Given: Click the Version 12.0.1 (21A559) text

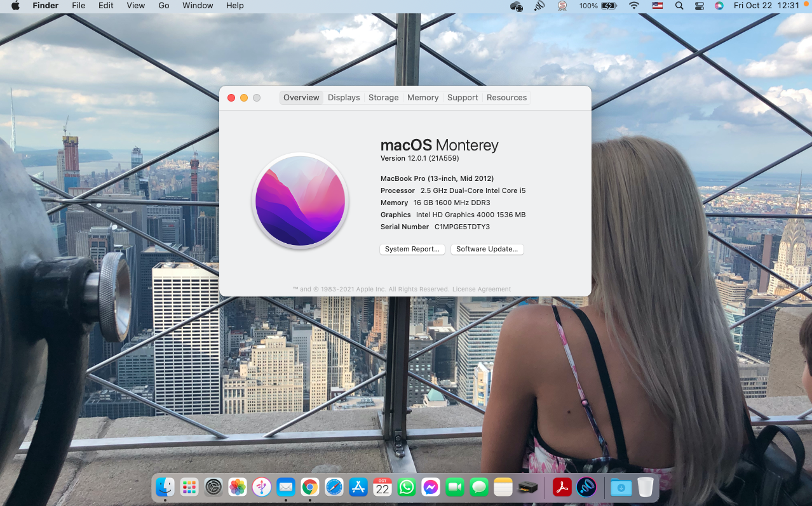Looking at the screenshot, I should coord(419,158).
